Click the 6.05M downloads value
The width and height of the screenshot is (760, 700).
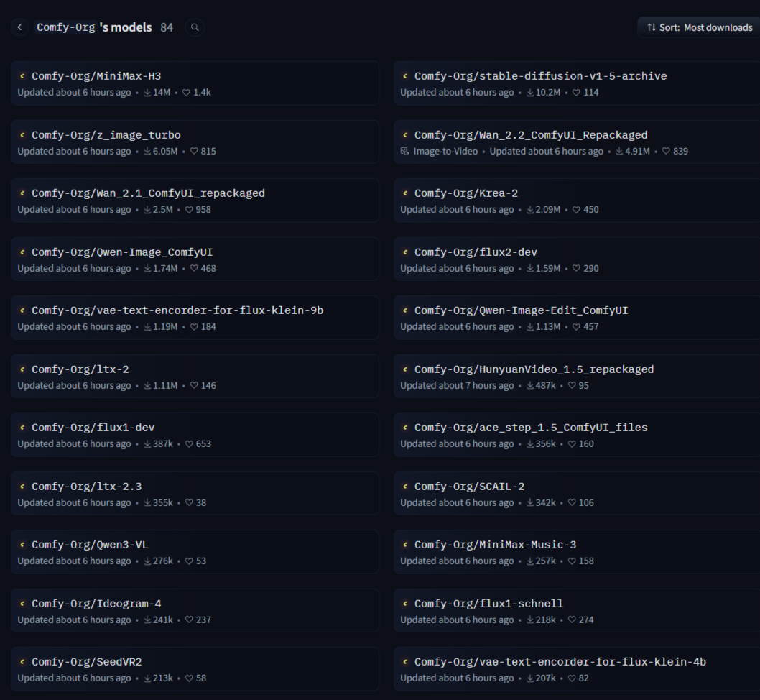tap(165, 151)
